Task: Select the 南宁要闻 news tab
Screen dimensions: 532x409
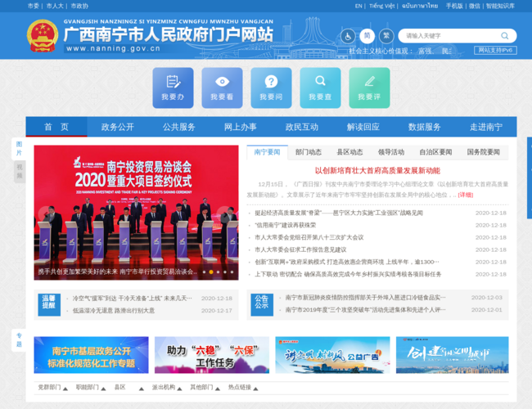Action: [268, 152]
